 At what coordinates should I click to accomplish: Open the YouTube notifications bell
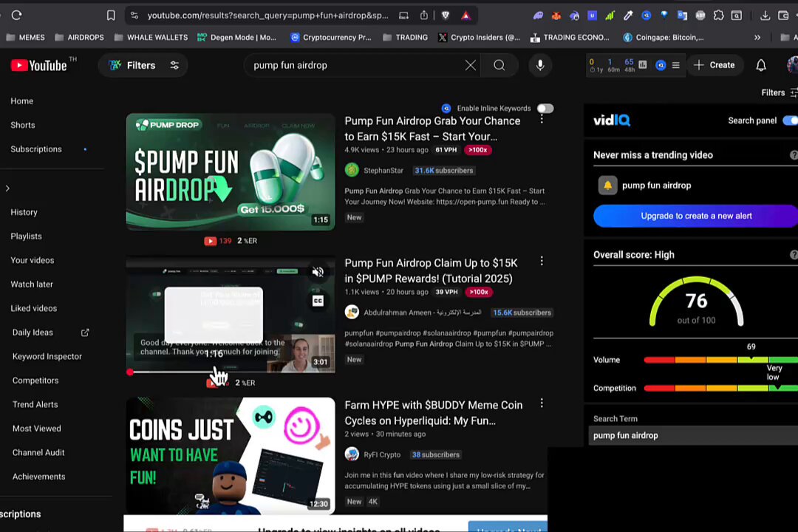761,65
